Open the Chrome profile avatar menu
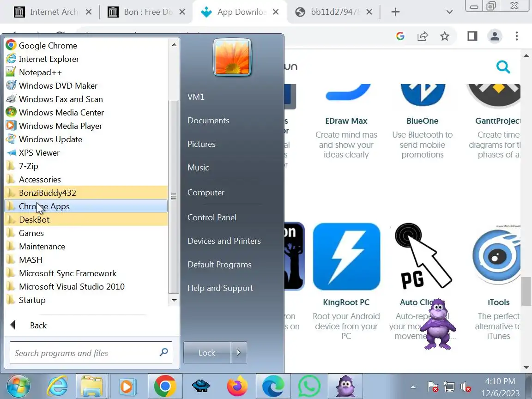This screenshot has height=399, width=532. coord(495,36)
